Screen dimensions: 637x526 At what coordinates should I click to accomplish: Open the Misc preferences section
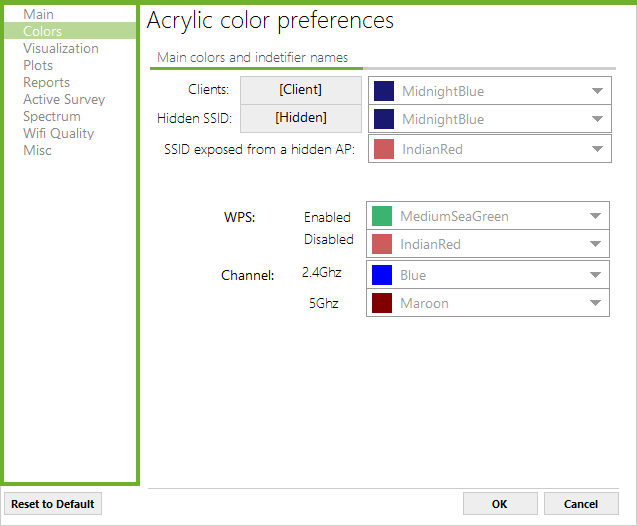(37, 150)
